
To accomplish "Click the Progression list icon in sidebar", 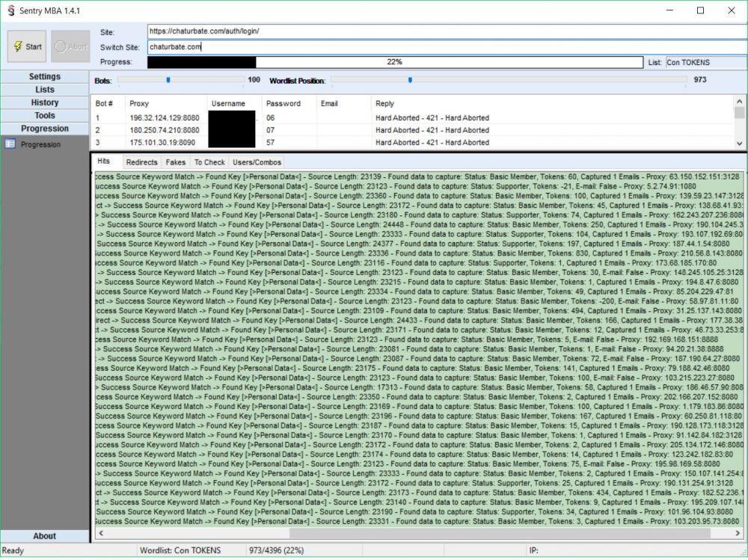I will [x=10, y=144].
